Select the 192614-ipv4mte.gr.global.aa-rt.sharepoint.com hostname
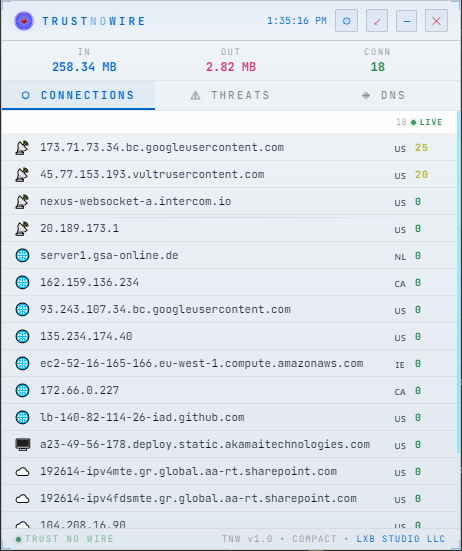 click(188, 472)
